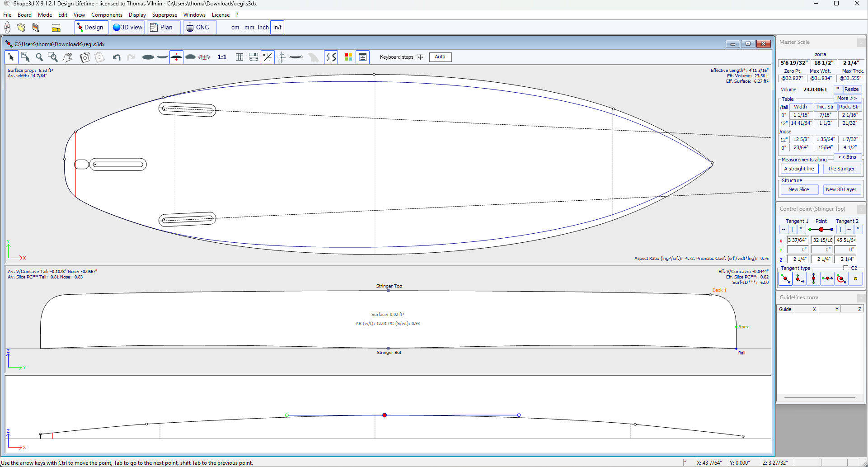Select the horizontal tangent type icon
Image resolution: width=868 pixels, height=467 pixels.
pos(827,279)
